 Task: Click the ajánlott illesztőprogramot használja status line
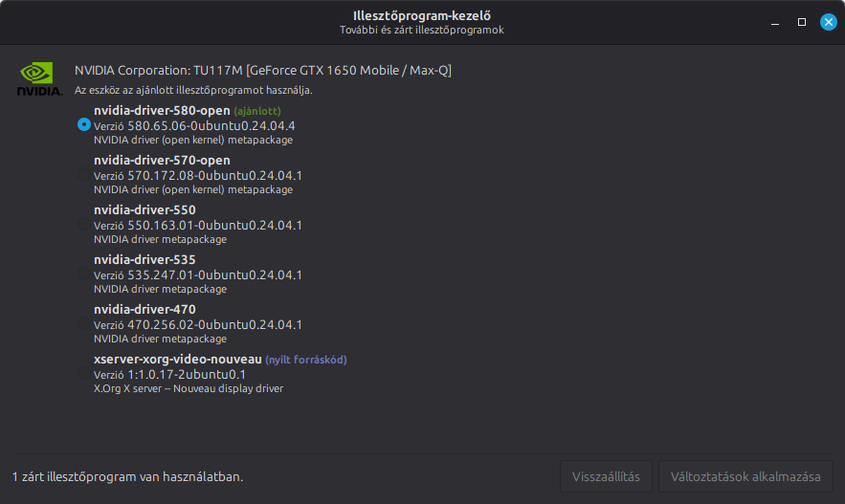pos(193,90)
